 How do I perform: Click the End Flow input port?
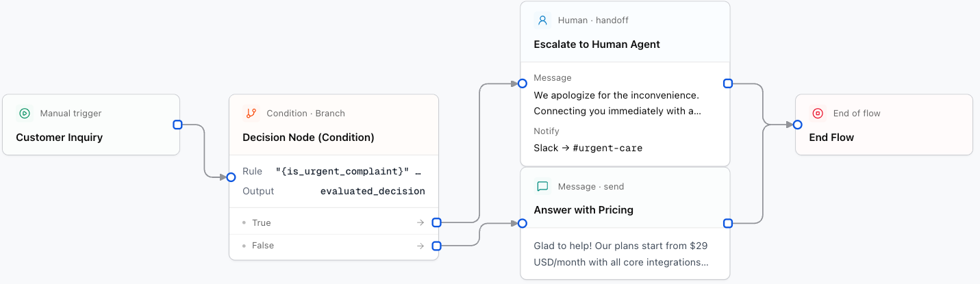tap(797, 125)
